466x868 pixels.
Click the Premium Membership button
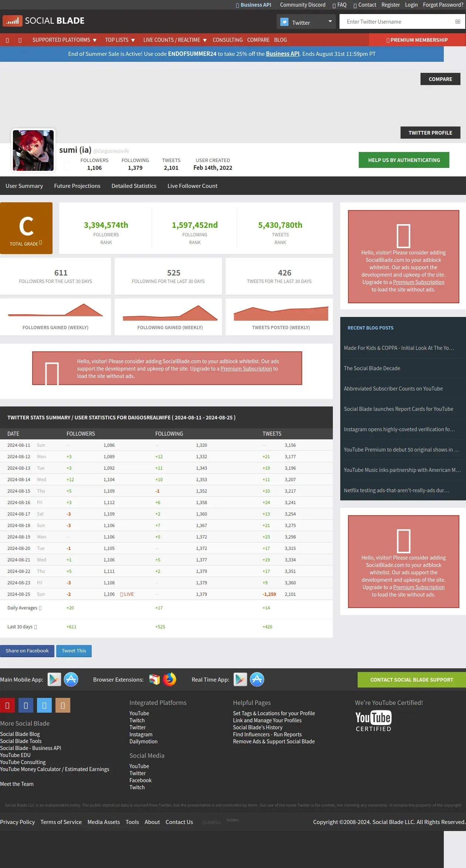417,40
